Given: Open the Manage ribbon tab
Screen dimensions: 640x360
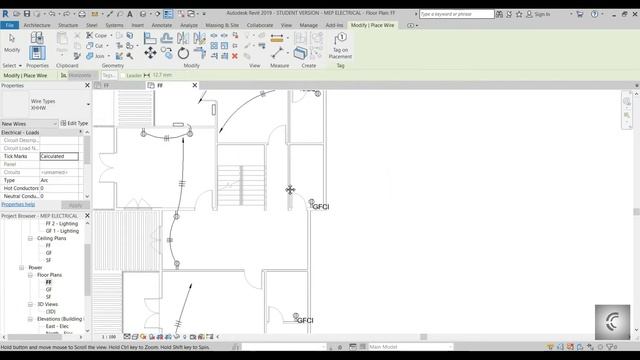Looking at the screenshot, I should click(309, 25).
